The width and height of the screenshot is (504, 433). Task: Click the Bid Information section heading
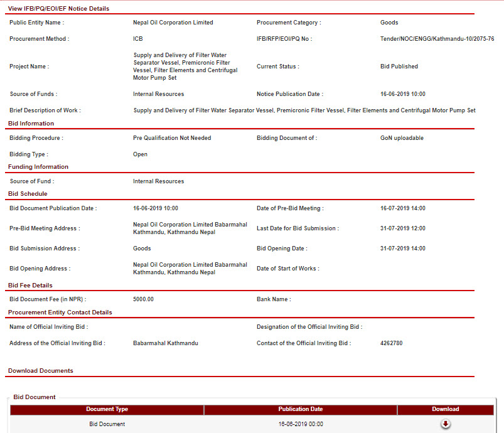(31, 124)
